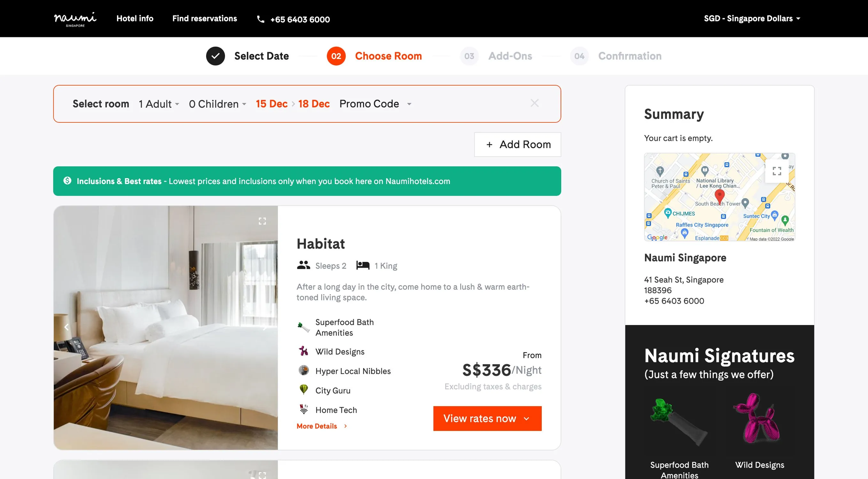
Task: Open Hotel info
Action: (135, 19)
